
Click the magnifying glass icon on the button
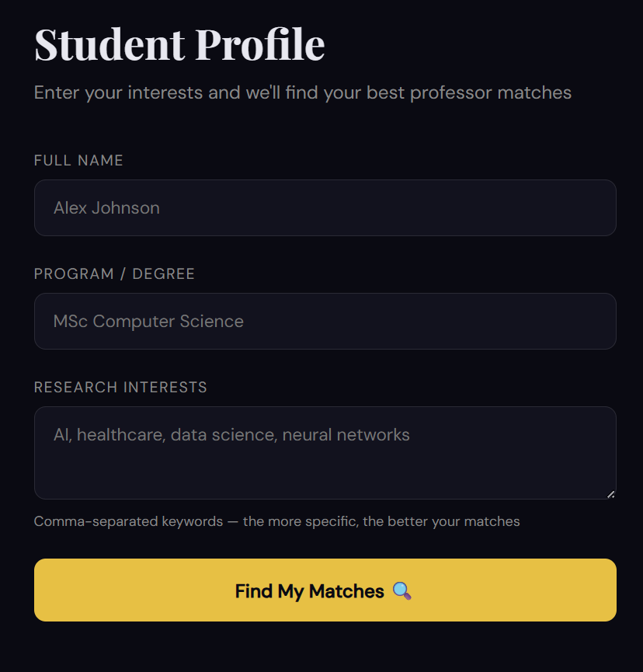click(x=401, y=591)
